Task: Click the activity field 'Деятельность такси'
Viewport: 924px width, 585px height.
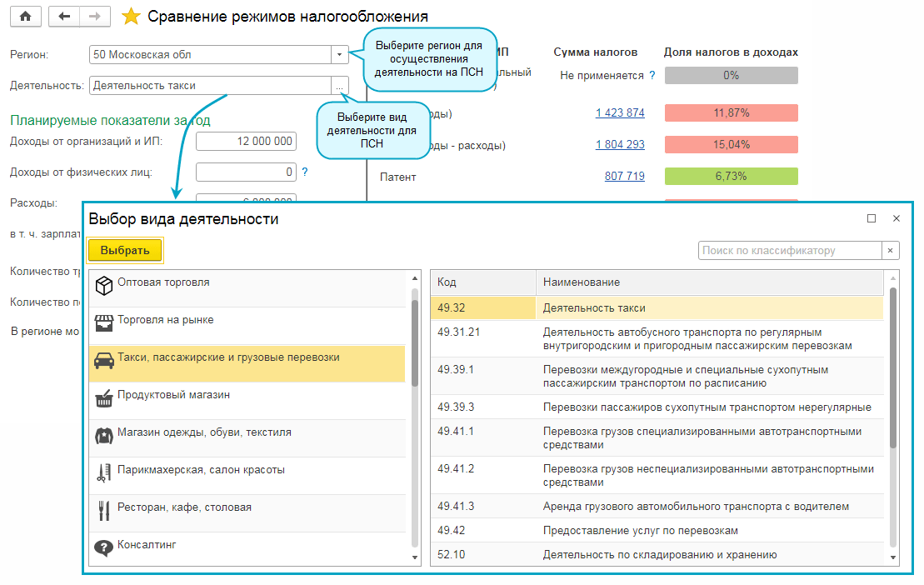Action: click(210, 86)
